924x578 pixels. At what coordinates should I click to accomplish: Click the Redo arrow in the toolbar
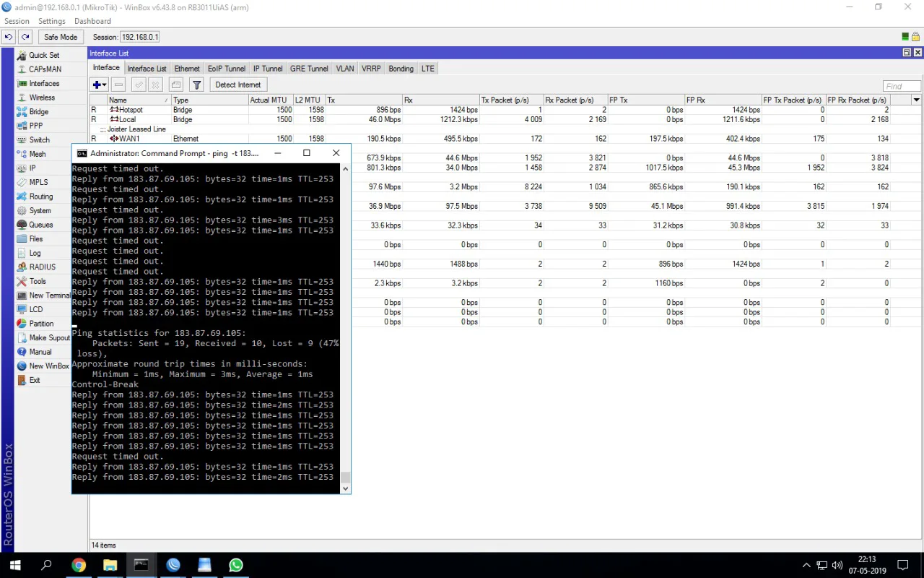pyautogui.click(x=25, y=37)
